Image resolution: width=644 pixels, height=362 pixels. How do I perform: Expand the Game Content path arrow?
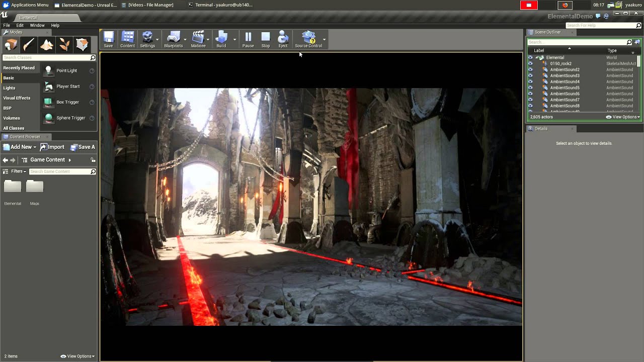pyautogui.click(x=69, y=160)
